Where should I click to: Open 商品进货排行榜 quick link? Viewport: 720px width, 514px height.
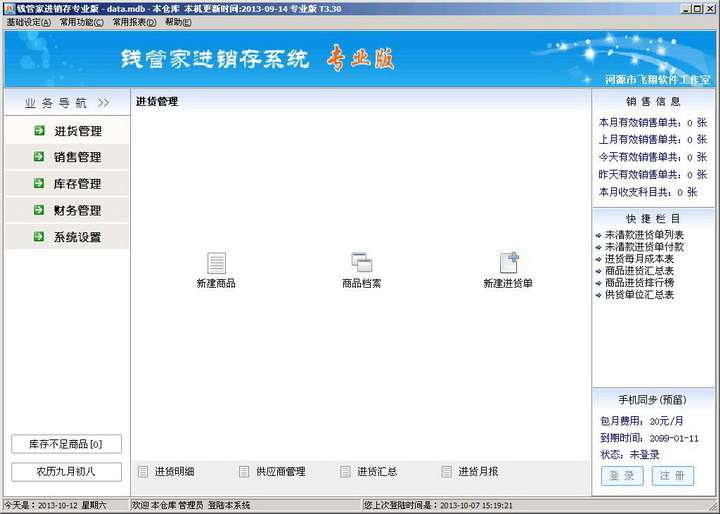[639, 283]
